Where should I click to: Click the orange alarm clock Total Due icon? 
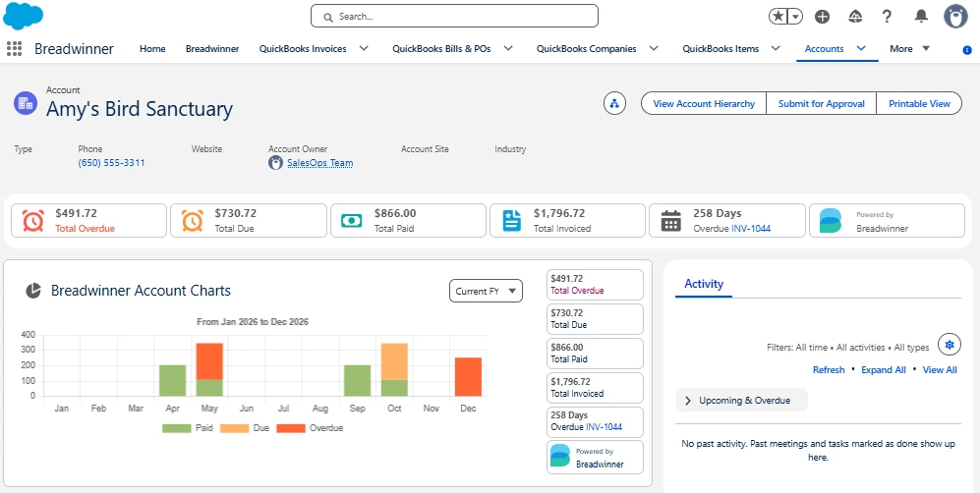(193, 220)
